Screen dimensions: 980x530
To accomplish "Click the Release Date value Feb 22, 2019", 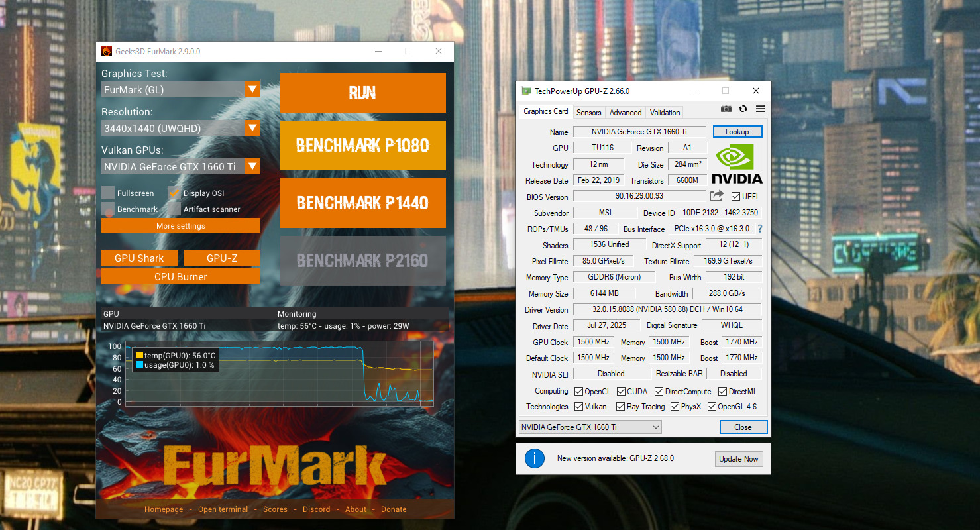I will pyautogui.click(x=599, y=180).
